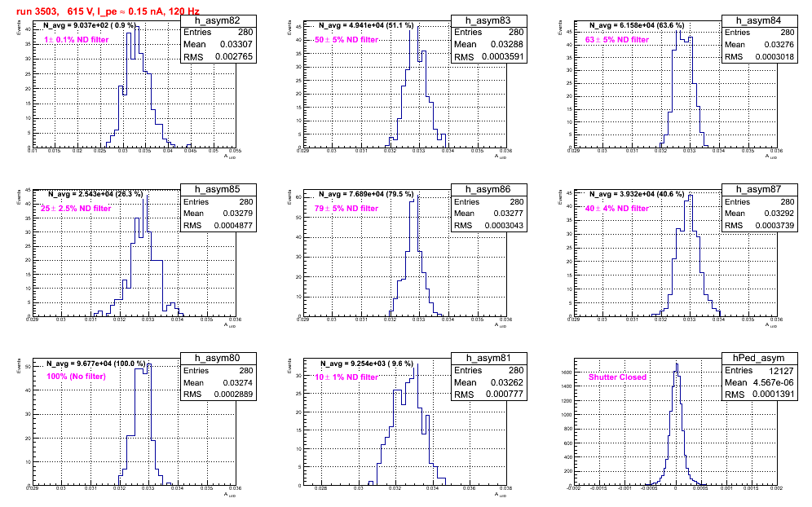Click RMS value 0.0003018 in h_asym84
The height and width of the screenshot is (507, 812).
pyautogui.click(x=774, y=57)
